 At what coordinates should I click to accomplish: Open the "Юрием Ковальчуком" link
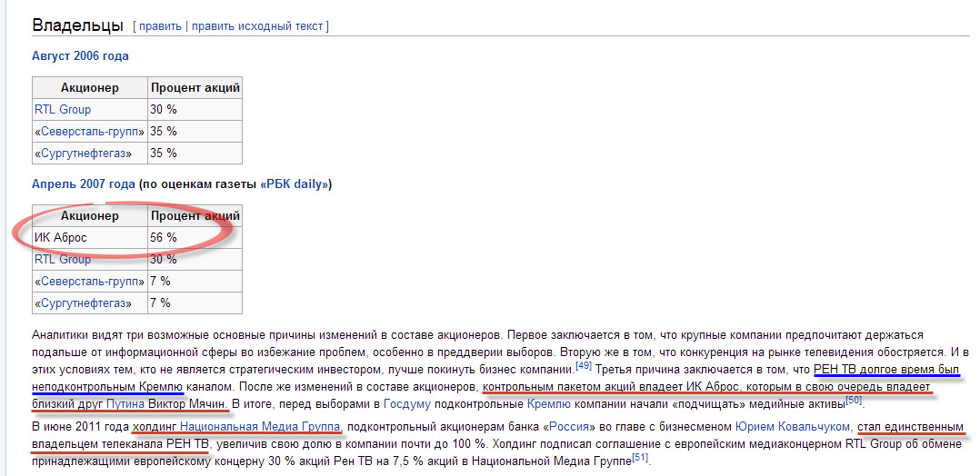click(x=792, y=427)
